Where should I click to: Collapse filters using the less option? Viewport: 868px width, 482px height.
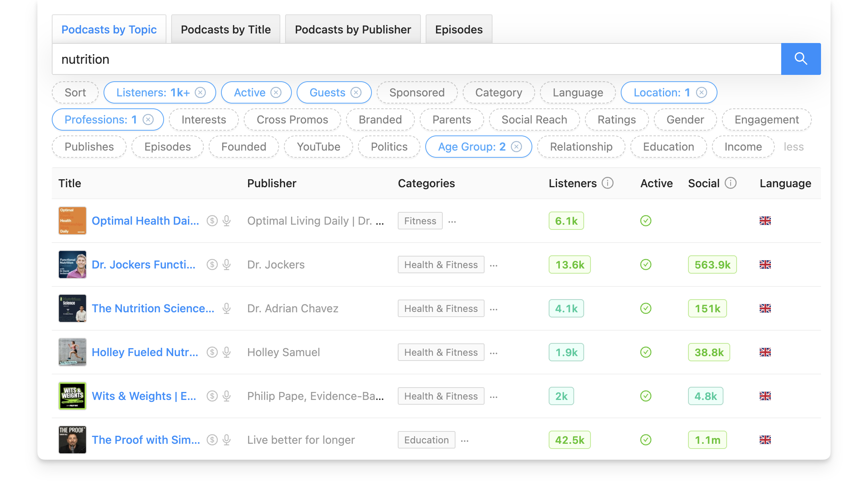coord(794,147)
